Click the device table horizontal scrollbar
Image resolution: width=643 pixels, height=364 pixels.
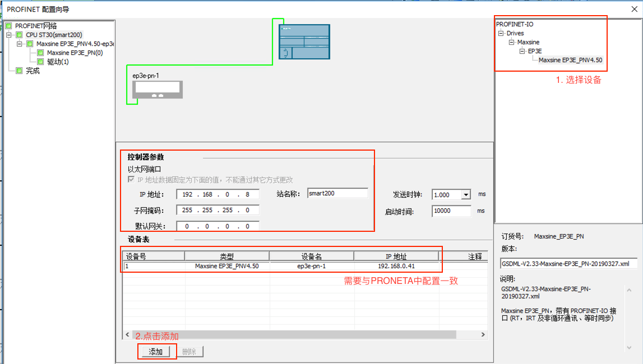303,334
